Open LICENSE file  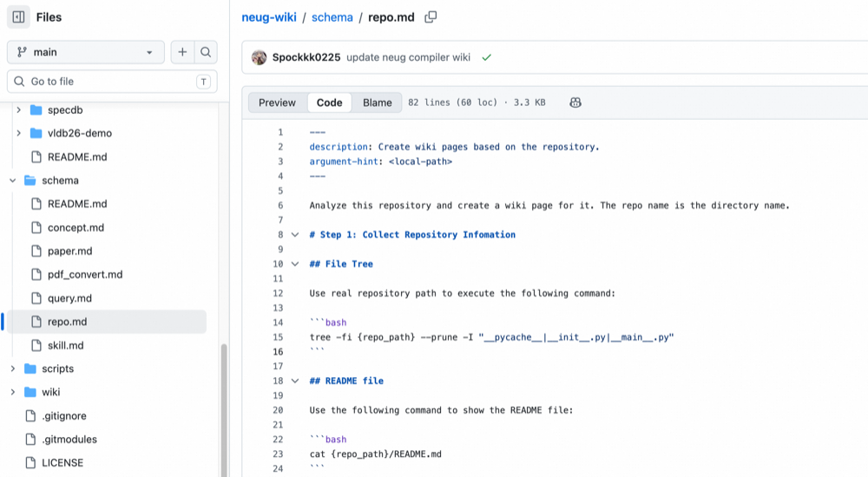pos(62,462)
